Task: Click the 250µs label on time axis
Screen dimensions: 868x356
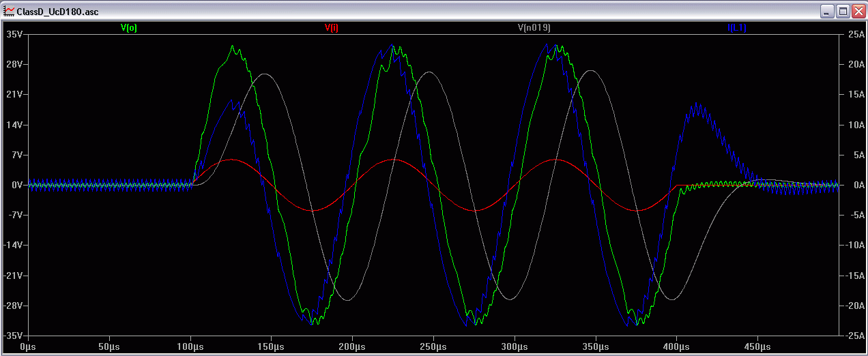Action: 433,346
